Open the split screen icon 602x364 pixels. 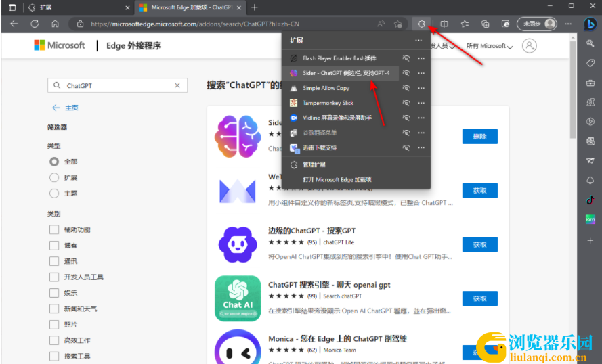coord(444,24)
